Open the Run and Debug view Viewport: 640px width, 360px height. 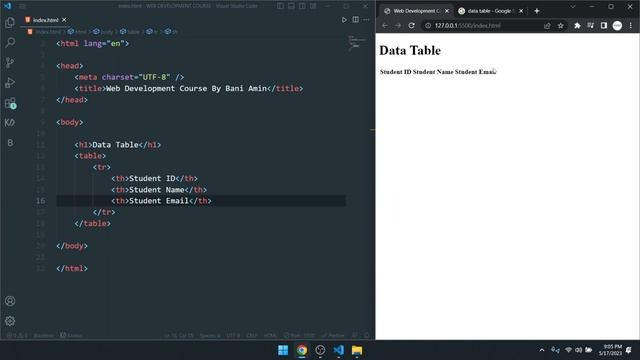(x=10, y=82)
